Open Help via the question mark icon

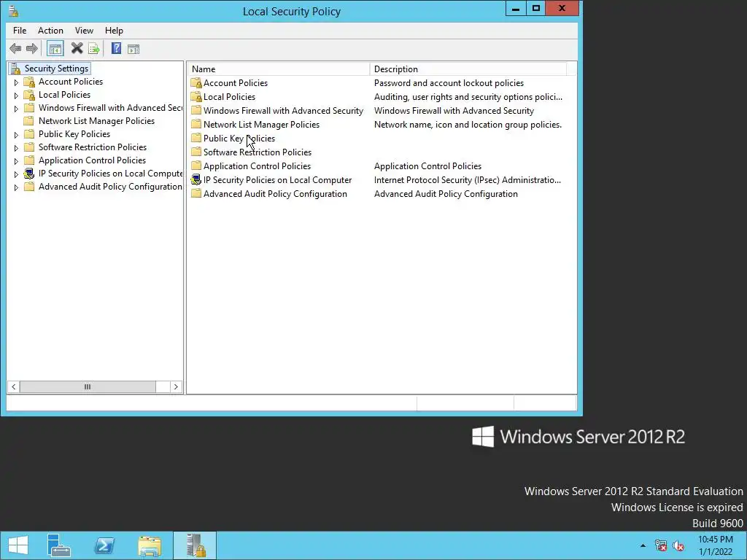coord(116,49)
